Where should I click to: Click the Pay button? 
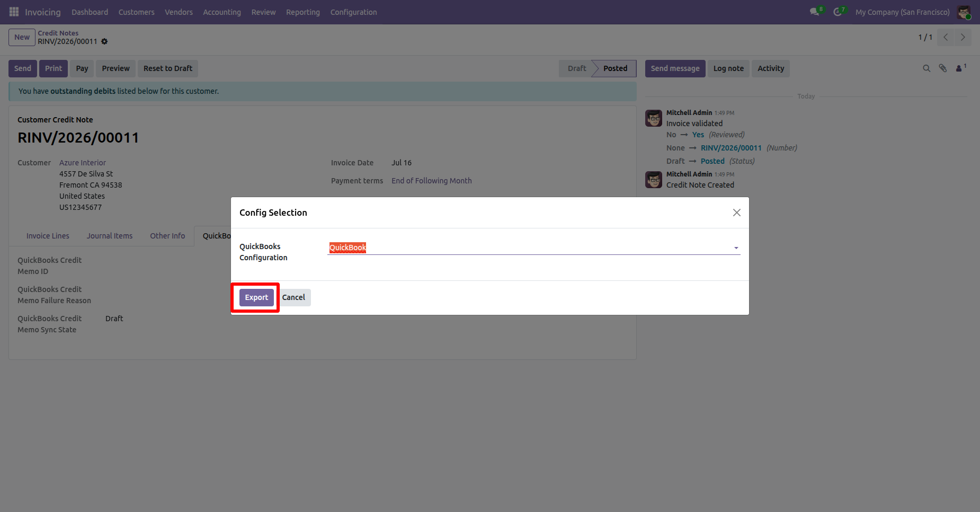pyautogui.click(x=82, y=68)
